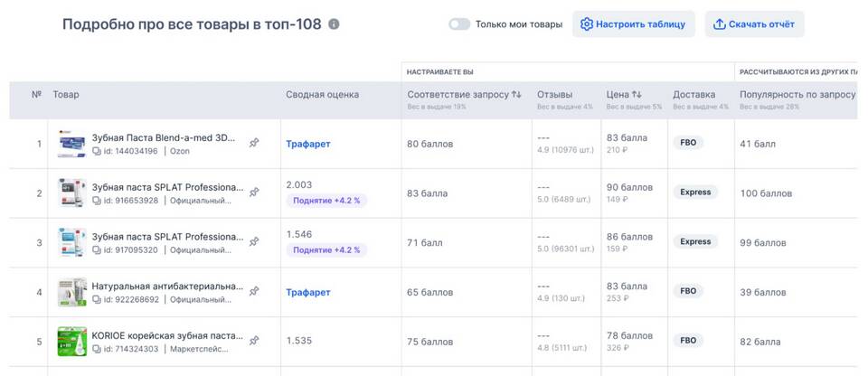This screenshot has height=376, width=868.
Task: Copy id 714324303 with copy icon
Action: (97, 349)
